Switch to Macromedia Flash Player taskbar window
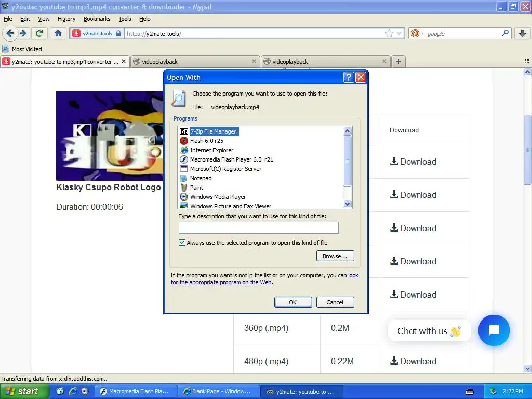Viewport: 532px width, 399px height. point(135,391)
